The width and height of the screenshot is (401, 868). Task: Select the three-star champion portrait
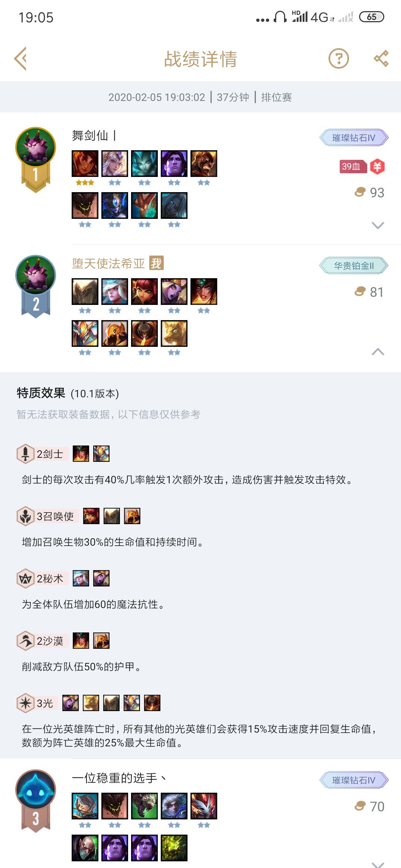(x=85, y=164)
